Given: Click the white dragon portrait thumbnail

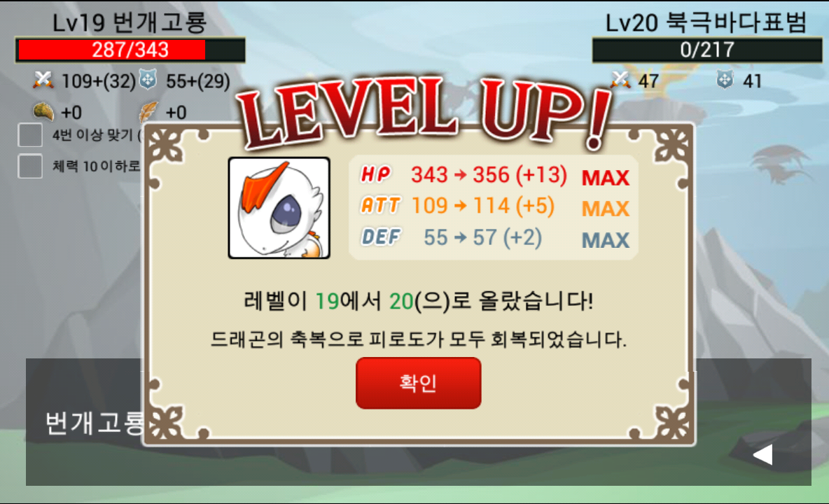Looking at the screenshot, I should (x=279, y=208).
